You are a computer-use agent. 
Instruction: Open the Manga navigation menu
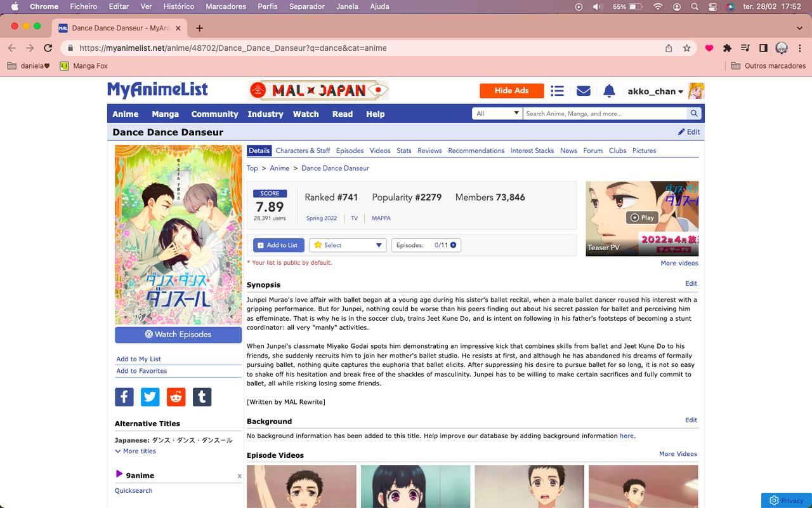(165, 114)
